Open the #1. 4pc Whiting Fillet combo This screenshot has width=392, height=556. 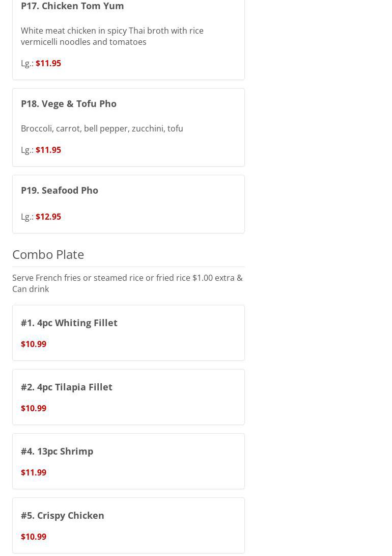(69, 323)
